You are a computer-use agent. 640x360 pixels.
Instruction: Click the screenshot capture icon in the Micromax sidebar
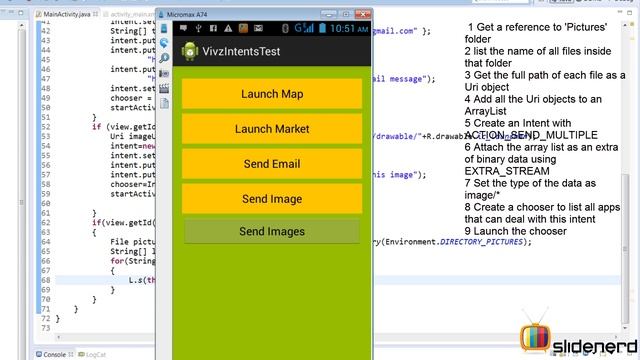coord(164,73)
